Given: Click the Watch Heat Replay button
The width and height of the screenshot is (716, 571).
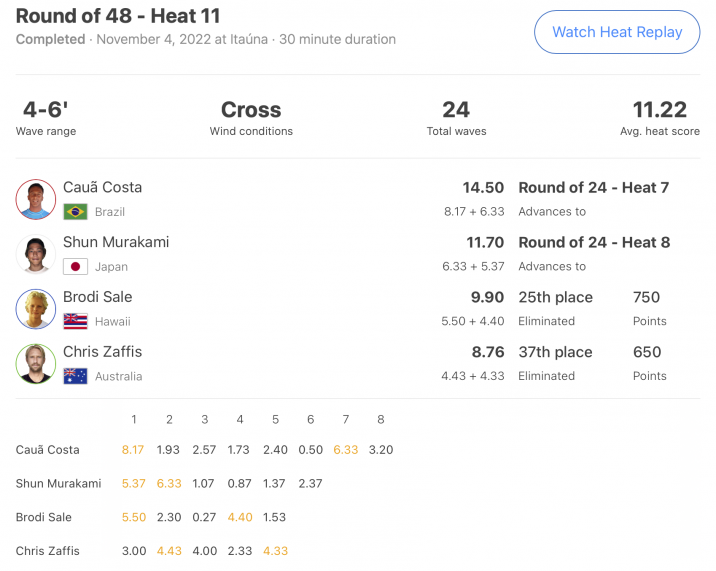Looking at the screenshot, I should (617, 32).
